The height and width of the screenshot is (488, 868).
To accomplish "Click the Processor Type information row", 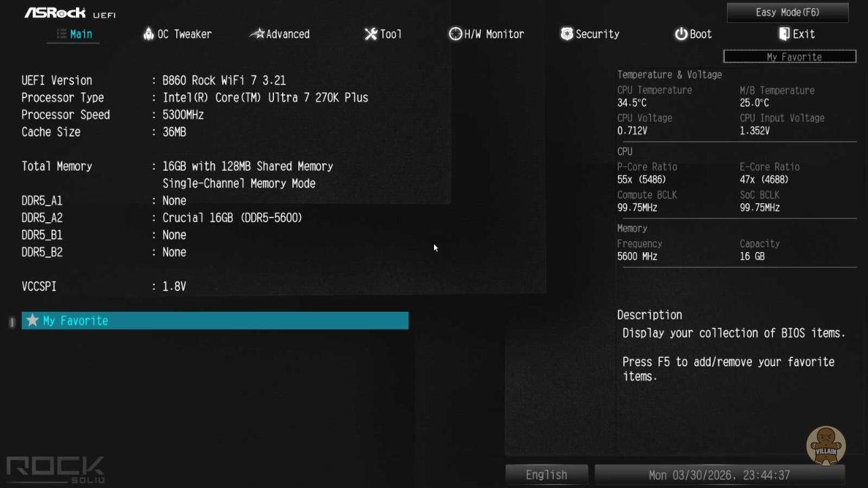I will (x=195, y=98).
